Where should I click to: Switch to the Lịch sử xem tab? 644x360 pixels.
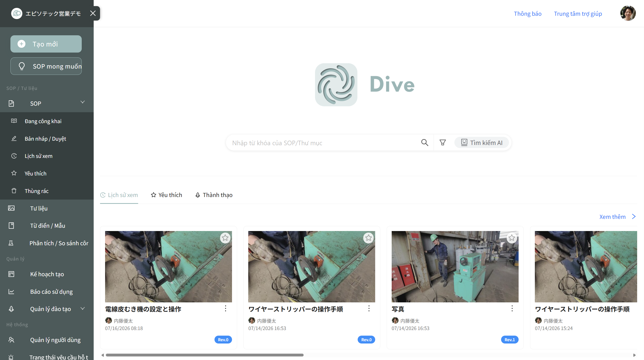point(119,195)
